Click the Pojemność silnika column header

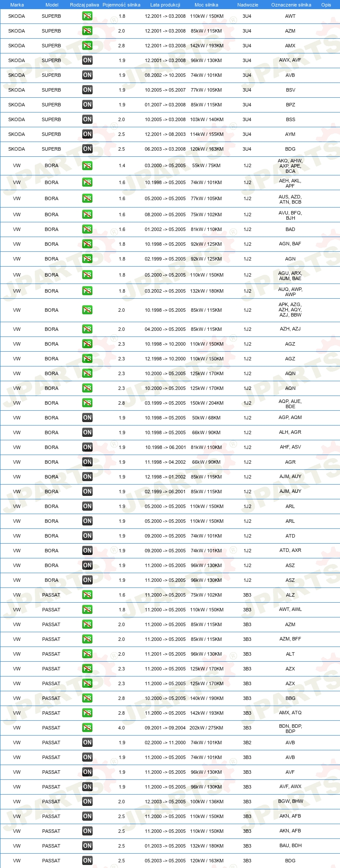point(121,5)
